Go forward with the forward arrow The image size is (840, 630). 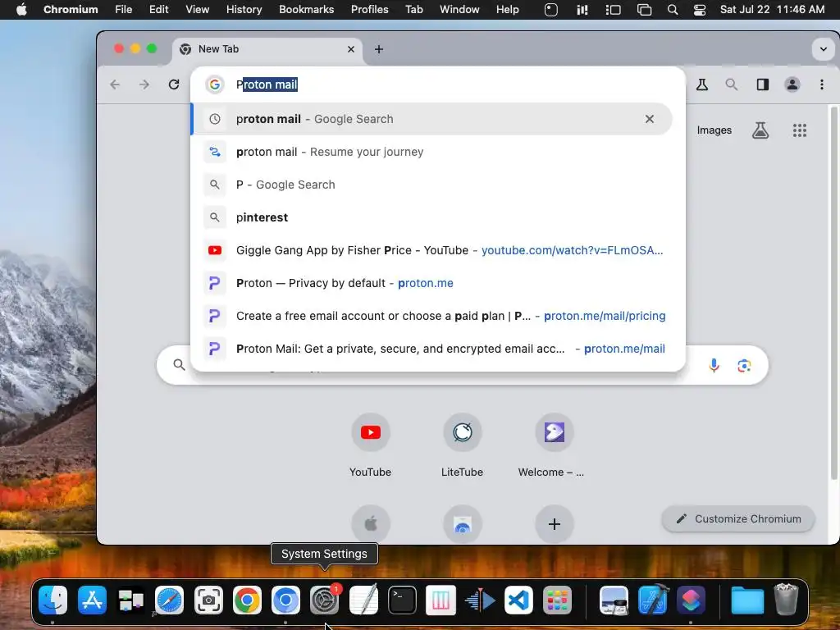coord(144,84)
